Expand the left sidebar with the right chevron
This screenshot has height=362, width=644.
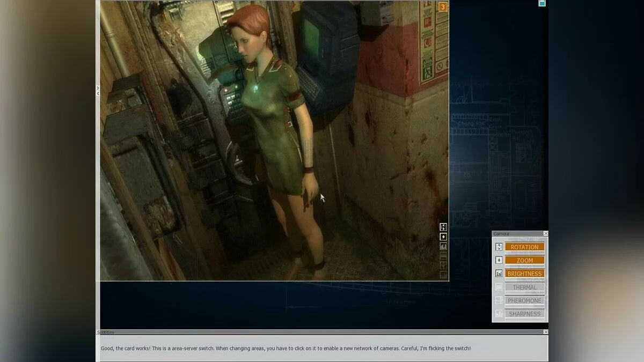(98, 87)
